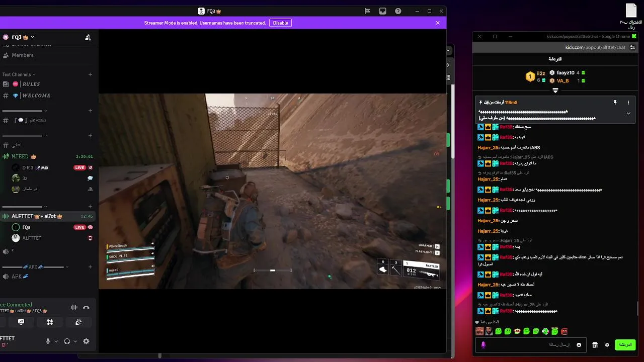Click the invite people icon beside FQ3

(88, 37)
